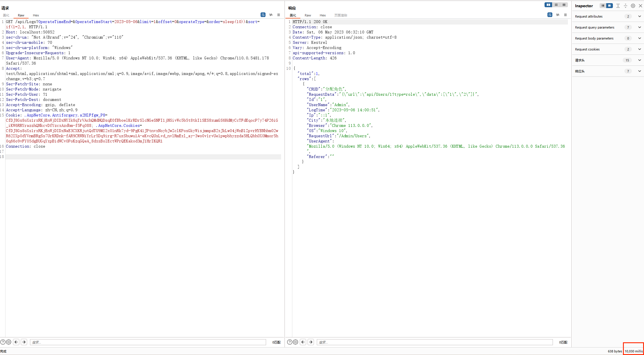This screenshot has width=644, height=355.
Task: Open the request search settings gear
Action: click(x=9, y=342)
